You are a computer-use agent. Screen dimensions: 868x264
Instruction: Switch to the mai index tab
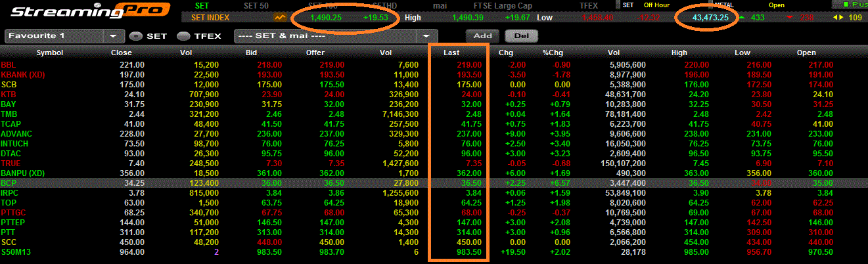tap(439, 5)
